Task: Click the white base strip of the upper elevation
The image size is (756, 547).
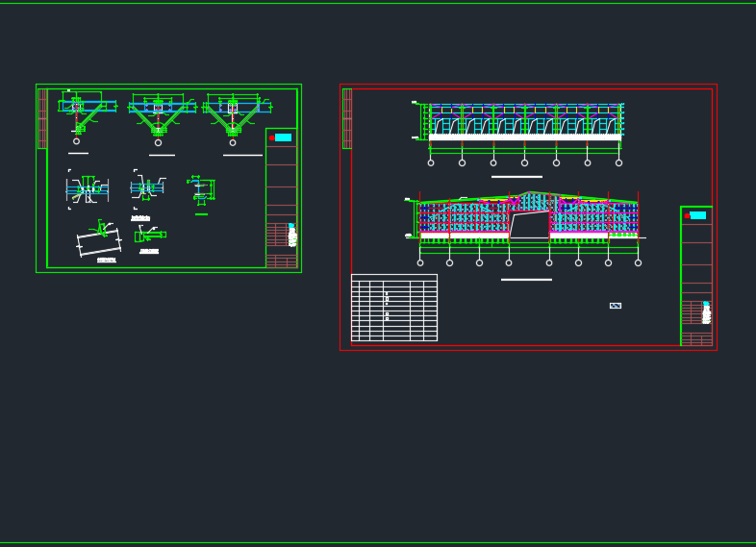Action: [525, 137]
